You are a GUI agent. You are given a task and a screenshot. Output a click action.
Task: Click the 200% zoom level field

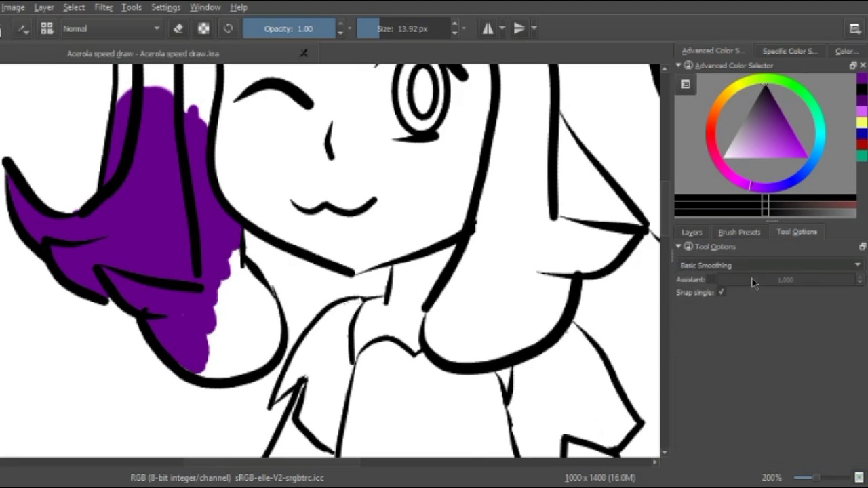point(772,478)
